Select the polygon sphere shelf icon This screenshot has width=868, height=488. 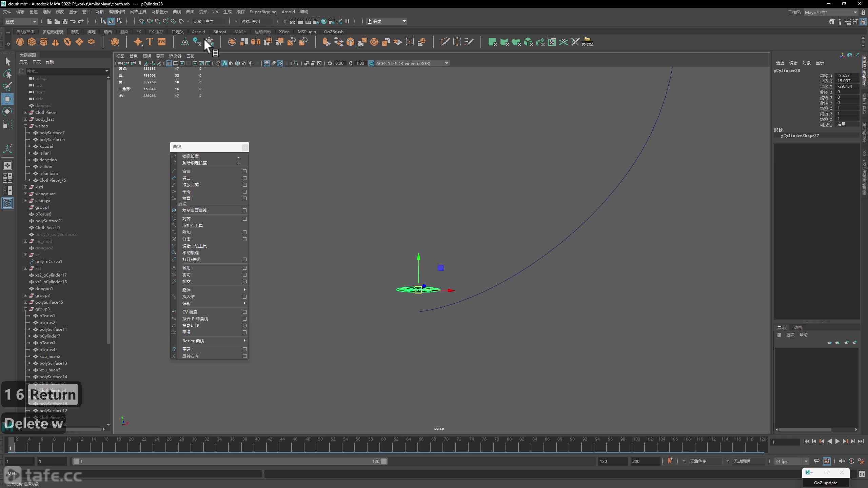(20, 42)
